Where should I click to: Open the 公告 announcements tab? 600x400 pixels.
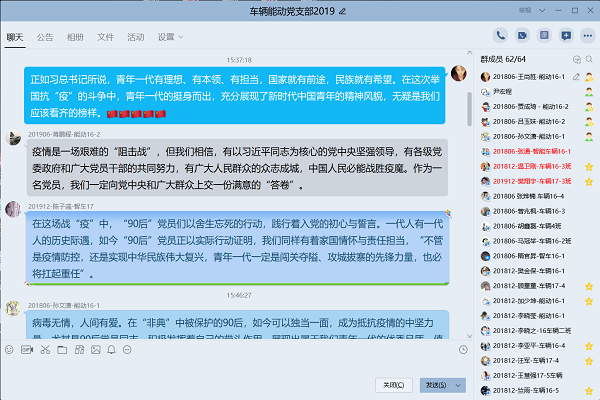(x=45, y=37)
